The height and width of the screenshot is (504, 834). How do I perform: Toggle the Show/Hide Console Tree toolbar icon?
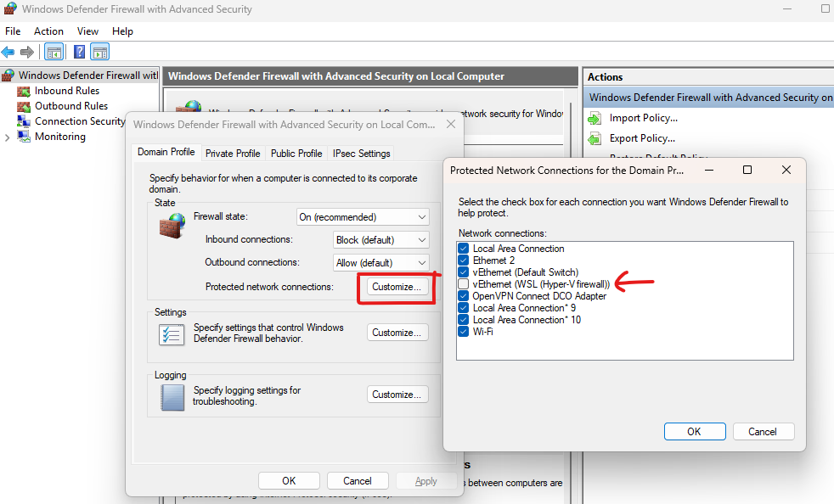click(x=54, y=52)
